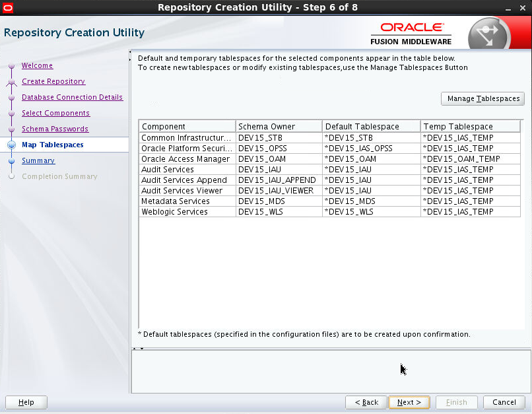The width and height of the screenshot is (532, 414).
Task: Select the Audit Services Append cell
Action: coord(187,180)
